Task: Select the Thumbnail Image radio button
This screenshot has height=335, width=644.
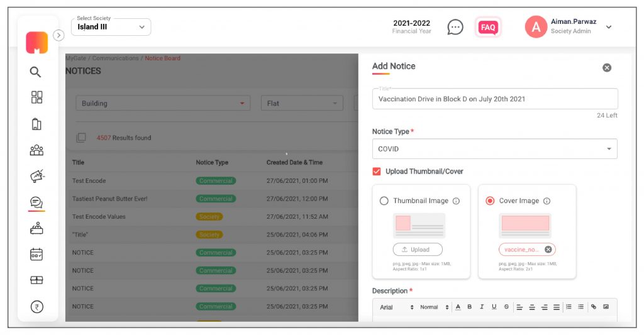Action: click(384, 201)
